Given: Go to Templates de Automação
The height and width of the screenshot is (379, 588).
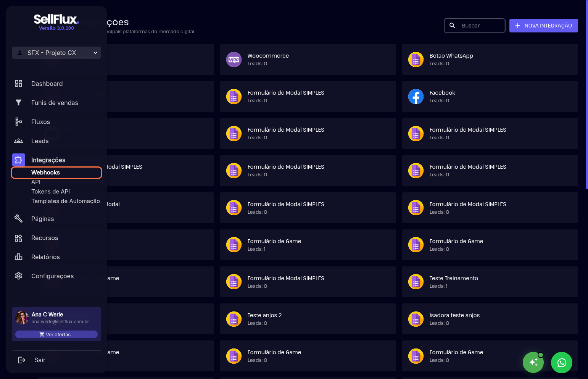Looking at the screenshot, I should pyautogui.click(x=65, y=201).
